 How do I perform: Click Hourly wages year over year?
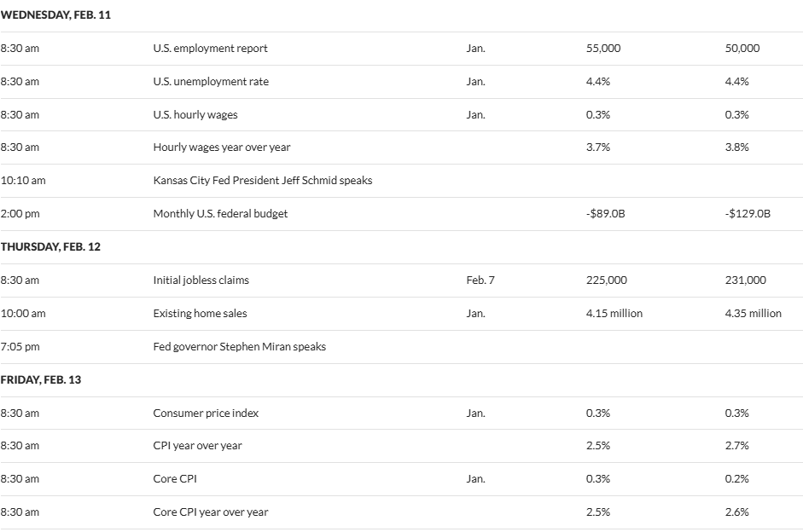(221, 147)
